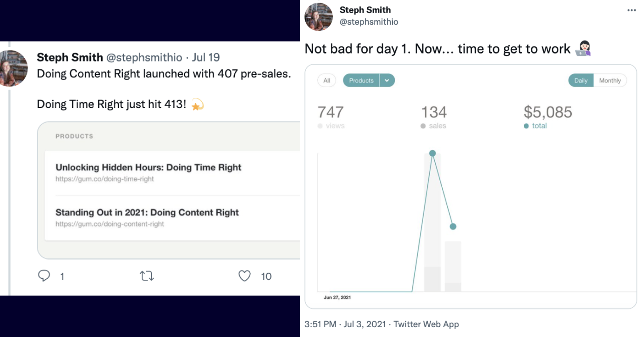This screenshot has height=337, width=644.
Task: Click the reply icon on the pre-sales tweet
Action: pyautogui.click(x=44, y=276)
